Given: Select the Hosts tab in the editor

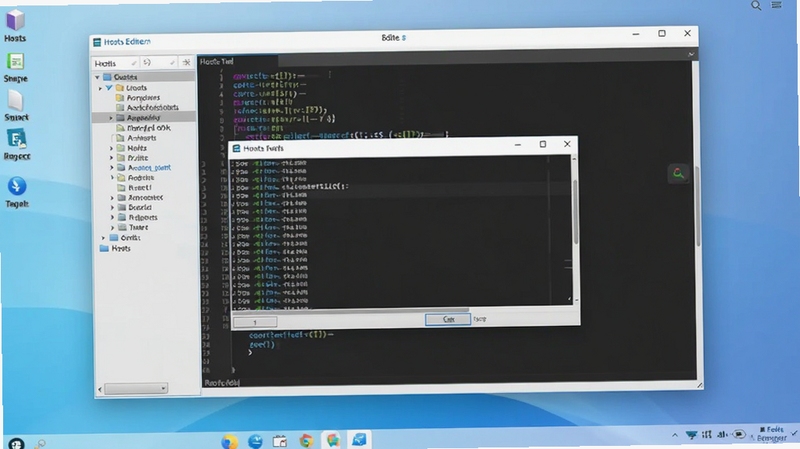Looking at the screenshot, I should (x=216, y=62).
